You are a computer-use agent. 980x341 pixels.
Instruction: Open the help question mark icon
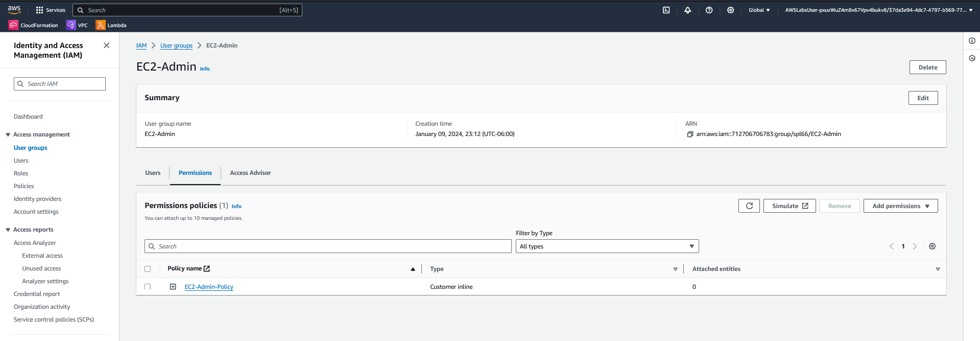[709, 10]
